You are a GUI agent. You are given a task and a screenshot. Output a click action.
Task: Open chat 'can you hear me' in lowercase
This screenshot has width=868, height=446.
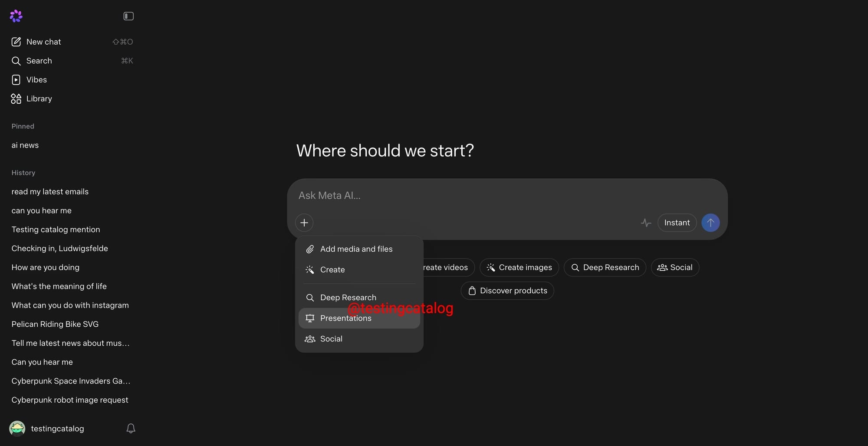(42, 210)
